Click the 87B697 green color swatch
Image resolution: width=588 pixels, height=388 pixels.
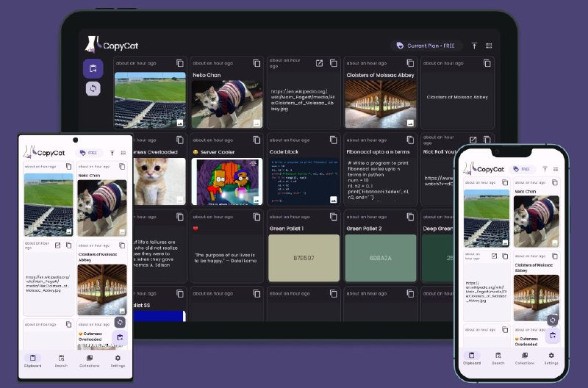(x=304, y=258)
